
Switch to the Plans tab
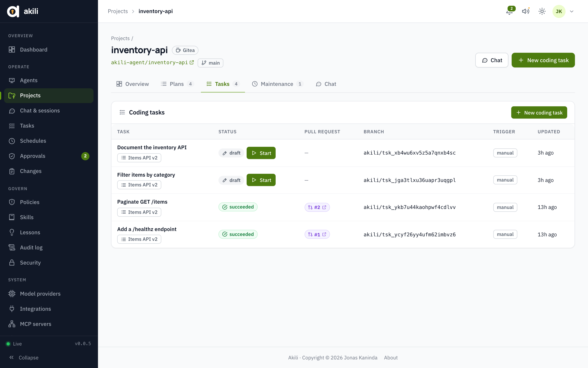(x=177, y=84)
